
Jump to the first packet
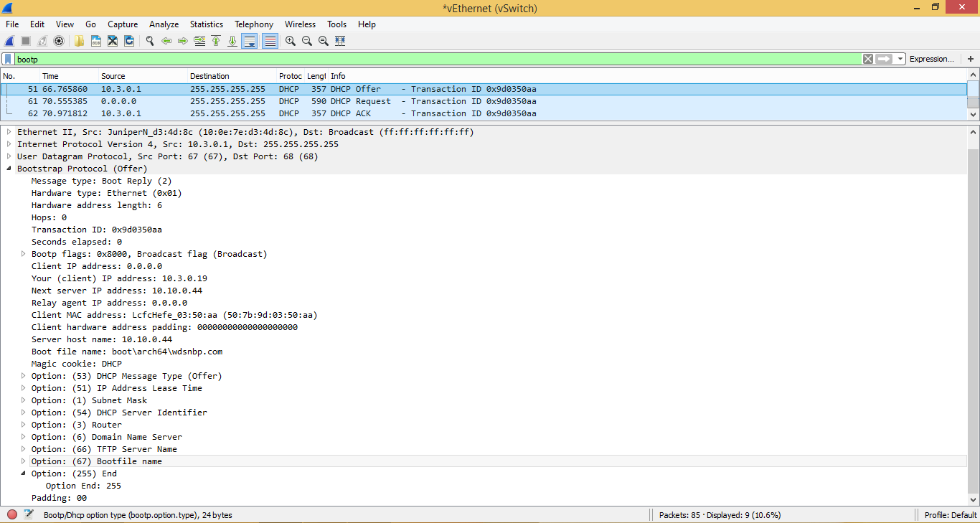click(x=216, y=41)
